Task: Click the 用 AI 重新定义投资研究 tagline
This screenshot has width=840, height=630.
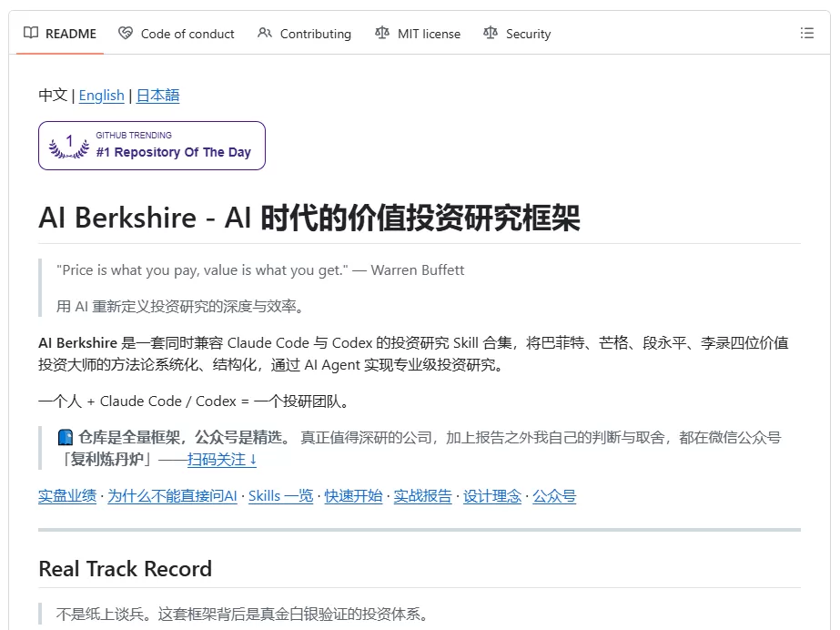Action: (180, 307)
